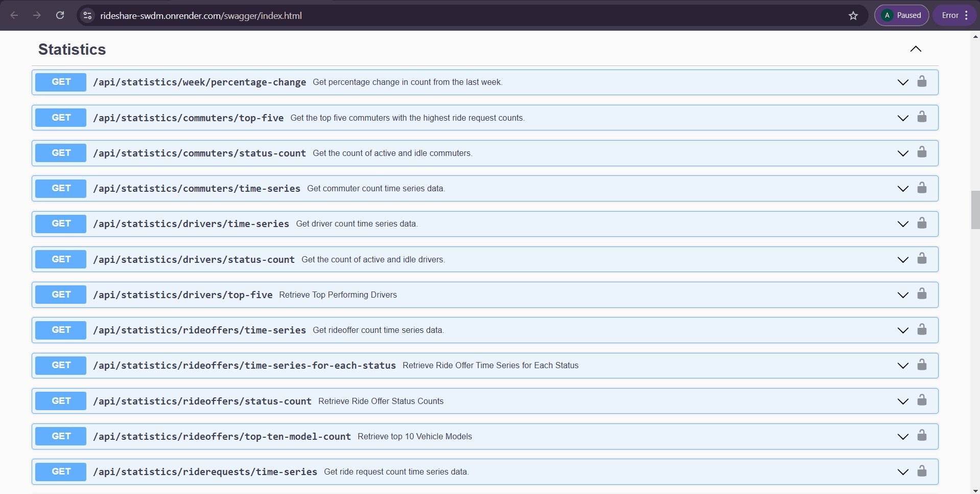Click lock icon for time-series-for-each-status endpoint
Viewport: 980px width, 494px height.
[x=922, y=365]
